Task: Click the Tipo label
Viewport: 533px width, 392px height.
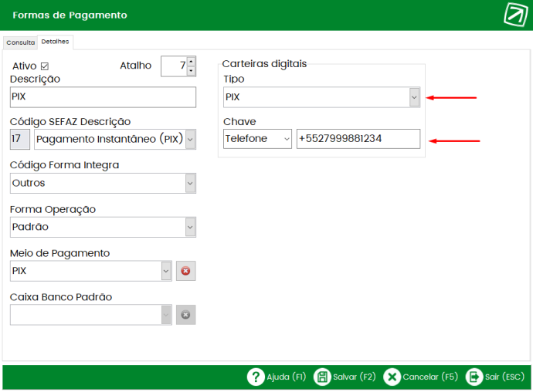Action: point(234,79)
